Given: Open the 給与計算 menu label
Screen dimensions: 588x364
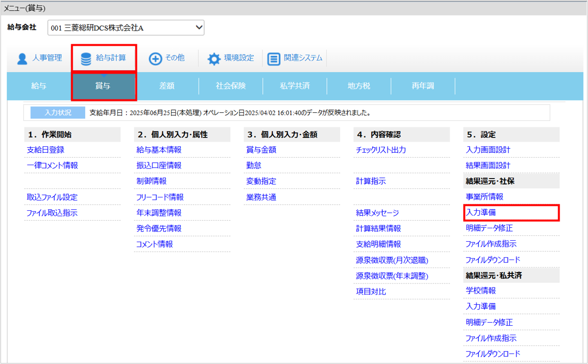Looking at the screenshot, I should 111,58.
